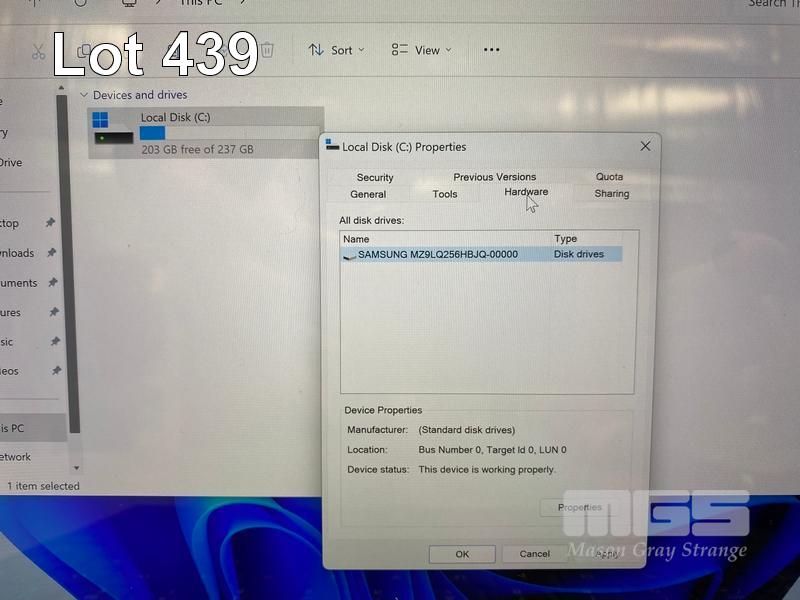This screenshot has width=800, height=600.
Task: Collapse the Devices and drives group
Action: click(83, 95)
